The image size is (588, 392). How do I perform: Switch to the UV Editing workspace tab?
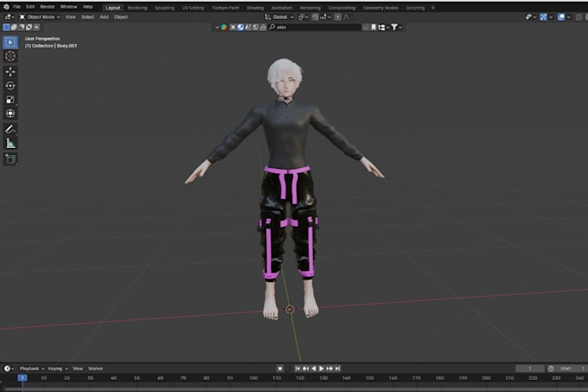193,8
